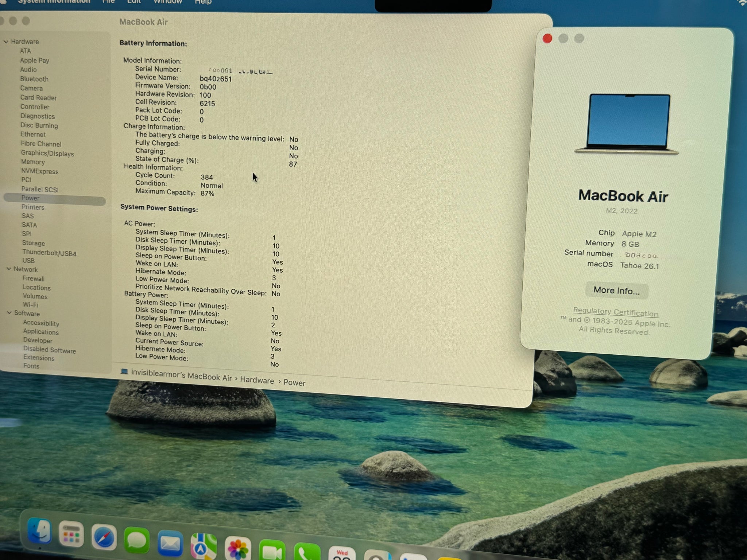Select Wi-Fi under Network

point(31,305)
